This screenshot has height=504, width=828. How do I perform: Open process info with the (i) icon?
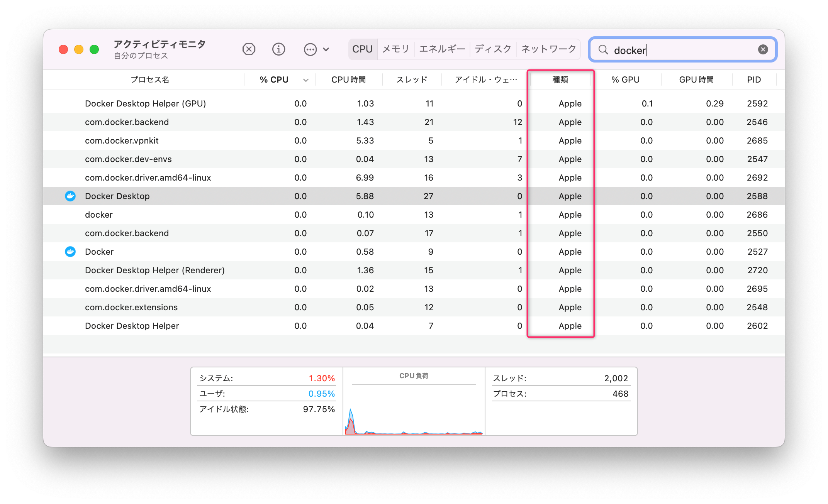[278, 49]
